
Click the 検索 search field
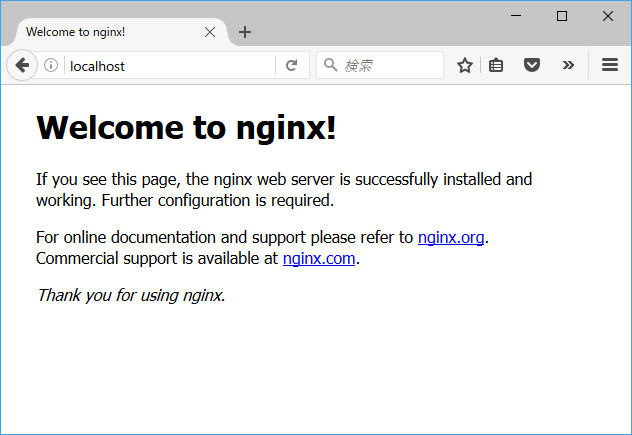[380, 65]
